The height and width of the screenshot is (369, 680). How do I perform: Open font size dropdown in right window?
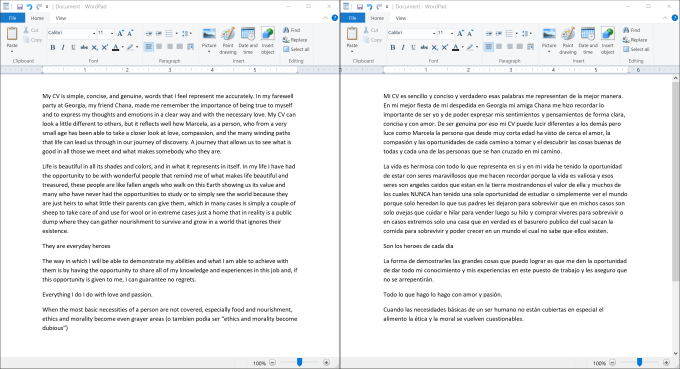pos(452,33)
